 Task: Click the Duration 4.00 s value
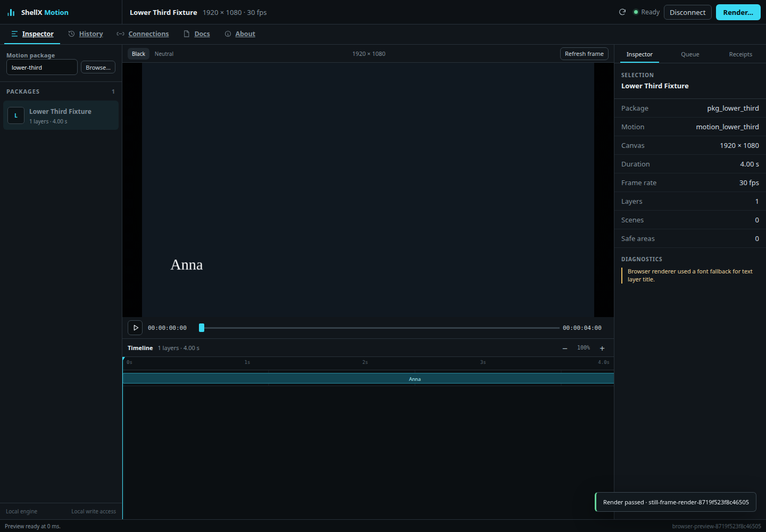tap(750, 164)
